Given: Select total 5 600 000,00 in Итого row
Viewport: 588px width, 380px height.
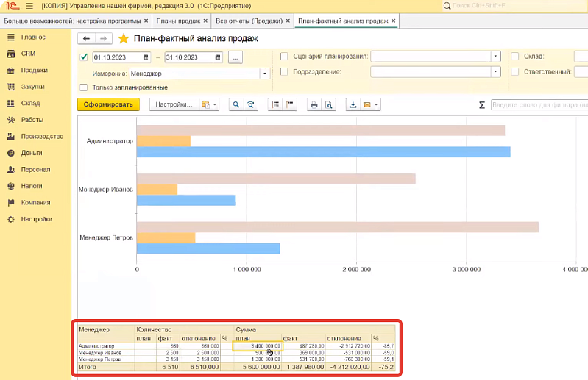Looking at the screenshot, I should tap(261, 367).
